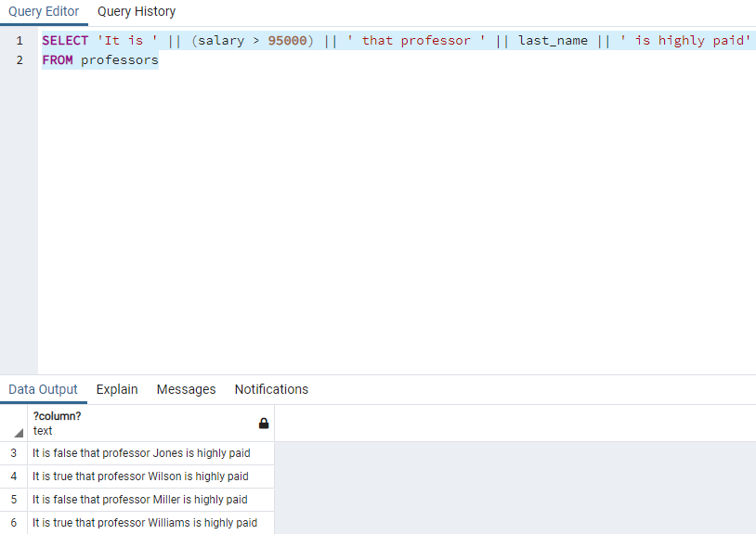Click the table name professors in the query
The width and height of the screenshot is (756, 535).
pos(120,60)
